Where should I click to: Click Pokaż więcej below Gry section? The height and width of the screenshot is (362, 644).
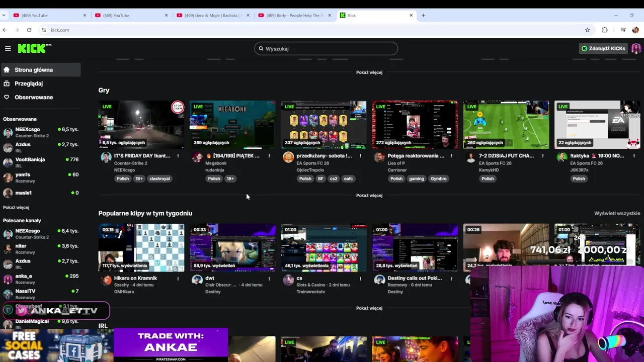pos(369,196)
